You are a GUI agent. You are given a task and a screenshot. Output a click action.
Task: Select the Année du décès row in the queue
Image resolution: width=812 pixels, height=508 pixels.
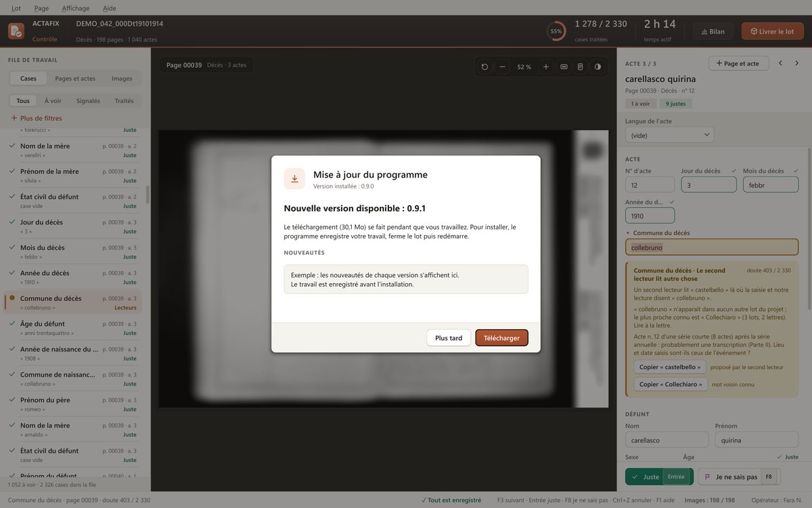click(x=73, y=277)
